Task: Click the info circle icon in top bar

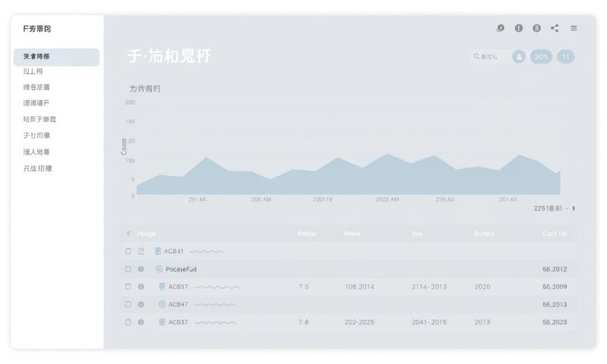Action: pyautogui.click(x=519, y=28)
